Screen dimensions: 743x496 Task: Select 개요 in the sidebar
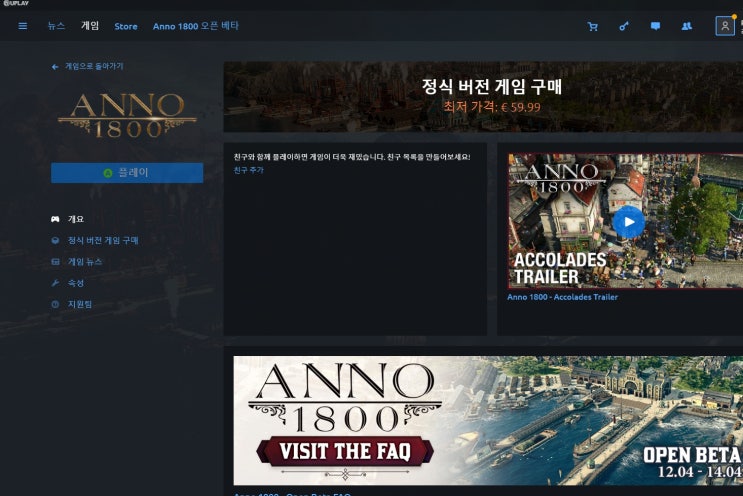(x=76, y=219)
